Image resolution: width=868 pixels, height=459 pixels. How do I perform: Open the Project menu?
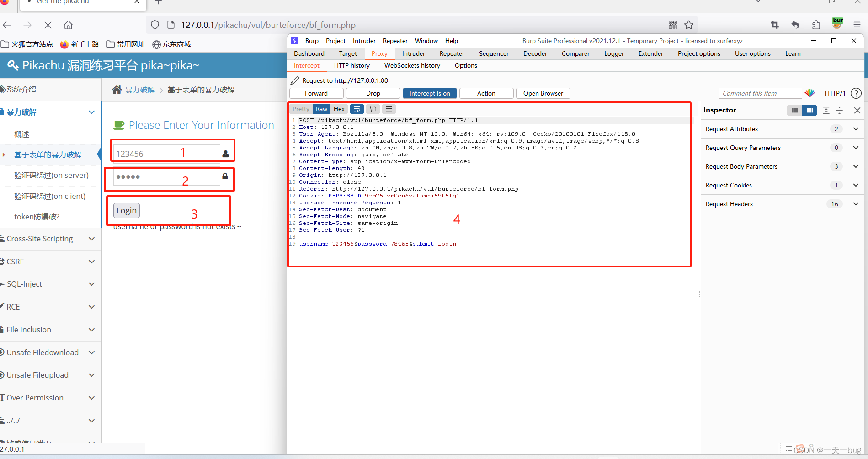[335, 41]
